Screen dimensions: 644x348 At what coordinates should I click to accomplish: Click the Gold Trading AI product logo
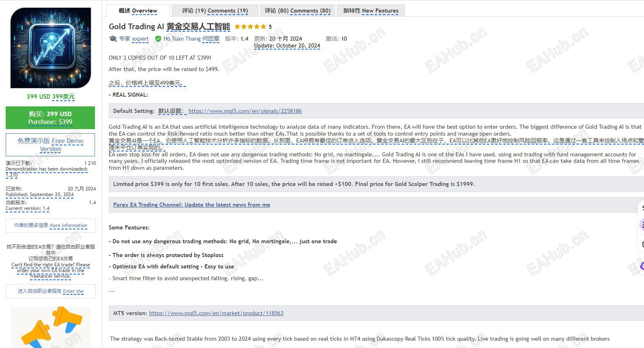51,48
